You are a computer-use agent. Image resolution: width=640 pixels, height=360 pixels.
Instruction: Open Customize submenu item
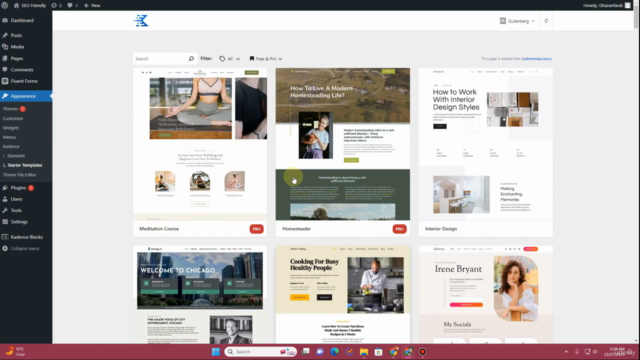13,118
